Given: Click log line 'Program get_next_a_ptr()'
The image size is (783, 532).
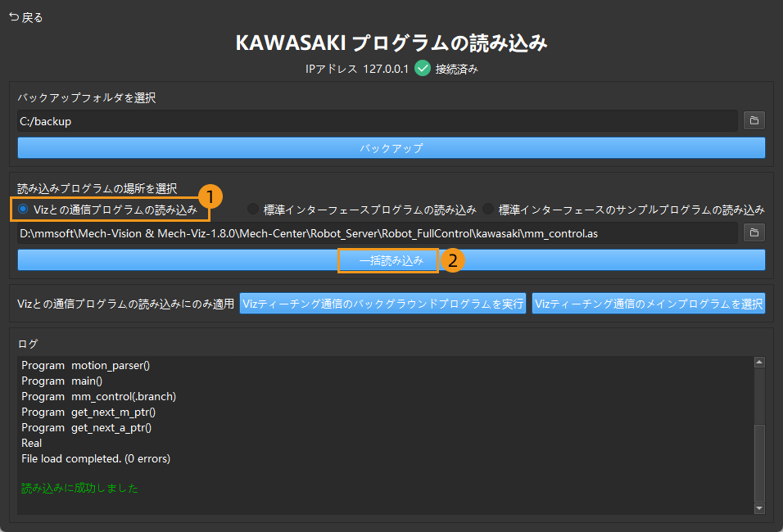Looking at the screenshot, I should click(x=86, y=428).
